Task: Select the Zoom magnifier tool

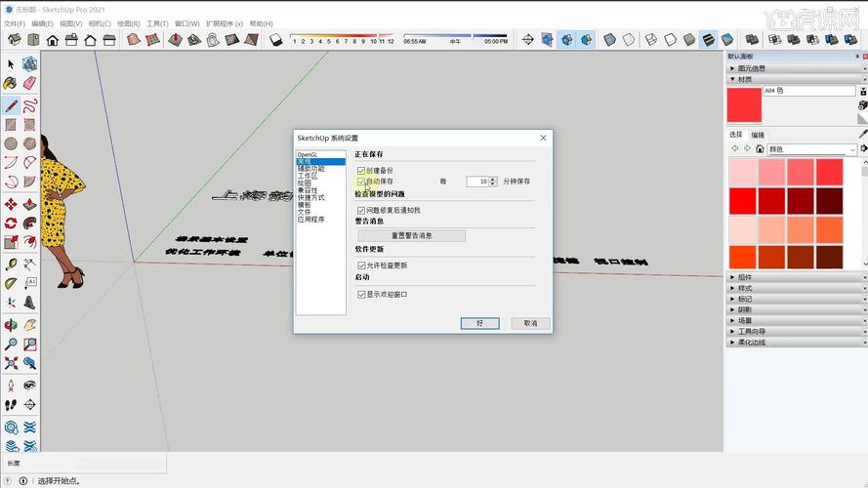Action: click(11, 345)
